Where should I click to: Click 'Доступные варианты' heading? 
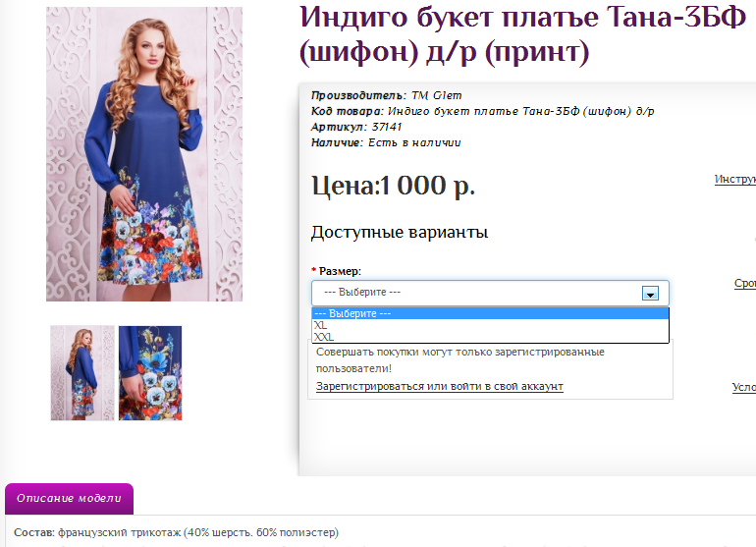(x=400, y=232)
